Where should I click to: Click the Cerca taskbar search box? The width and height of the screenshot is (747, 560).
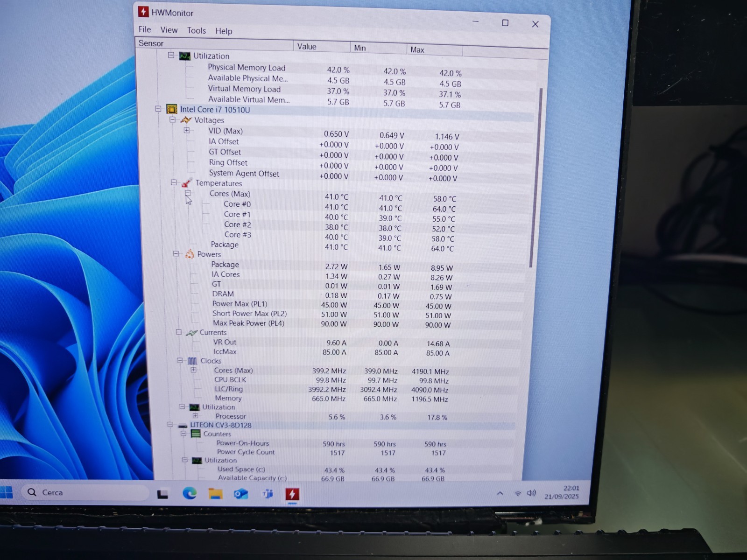pyautogui.click(x=85, y=492)
